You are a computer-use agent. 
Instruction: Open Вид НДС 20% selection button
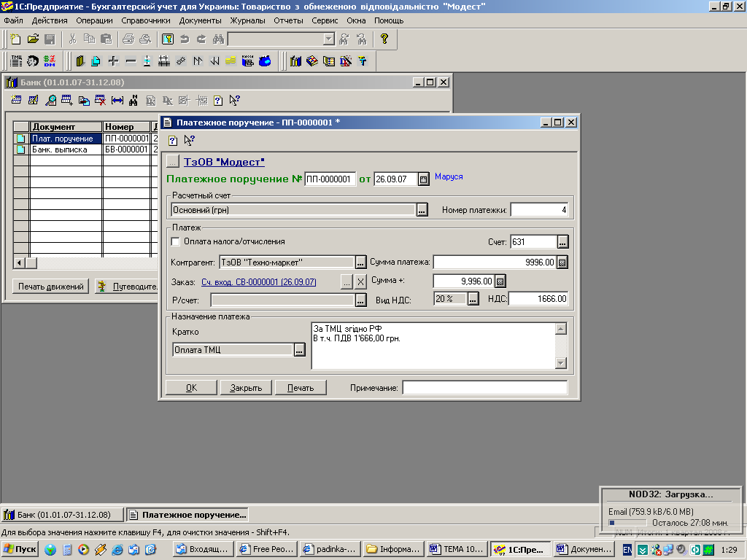473,299
